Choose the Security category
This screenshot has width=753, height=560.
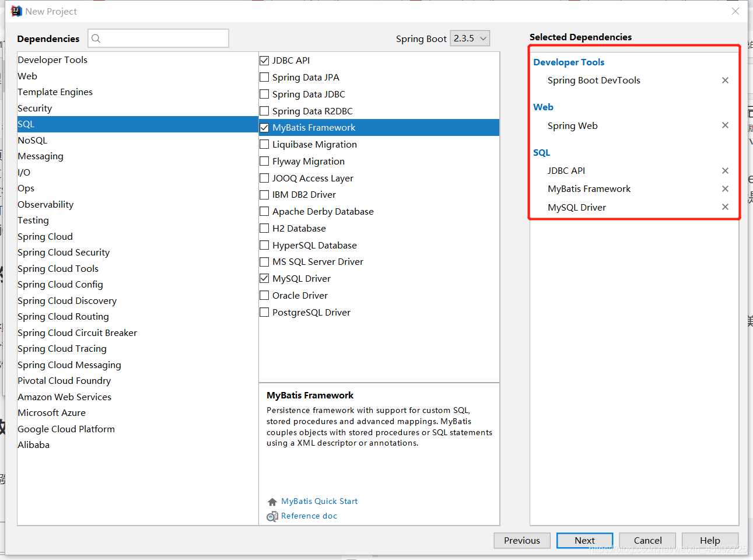pos(138,108)
